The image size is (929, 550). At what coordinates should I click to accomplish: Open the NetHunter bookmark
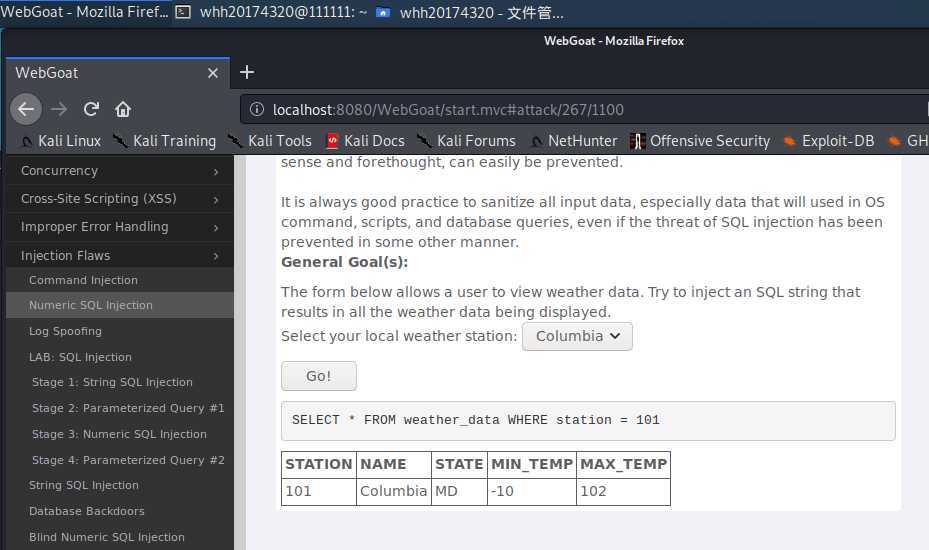574,141
